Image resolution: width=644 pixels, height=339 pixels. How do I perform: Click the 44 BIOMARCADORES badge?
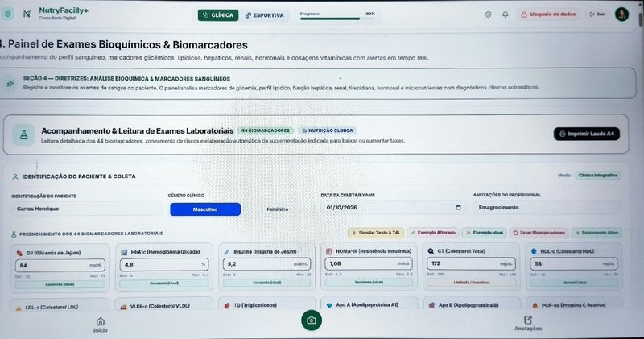(x=266, y=130)
